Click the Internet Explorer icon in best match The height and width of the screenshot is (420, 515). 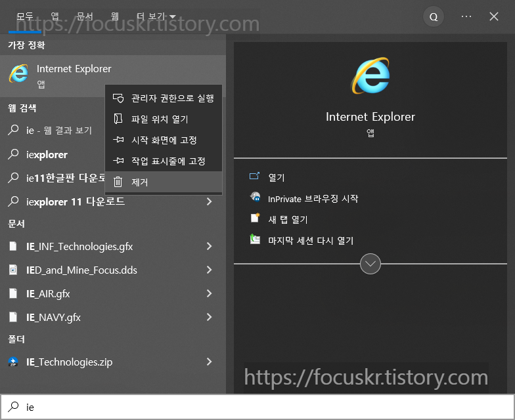point(18,73)
